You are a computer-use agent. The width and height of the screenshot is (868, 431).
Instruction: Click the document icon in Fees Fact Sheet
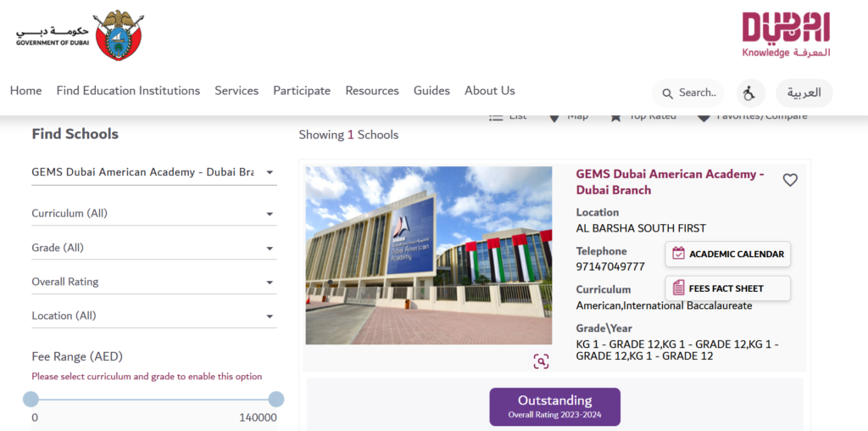pos(678,288)
